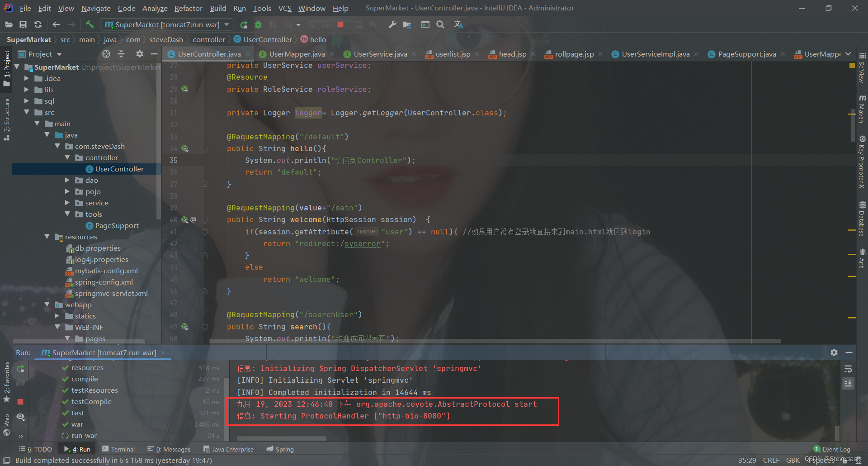Save all files with the floppy disk icon
The image size is (868, 466).
(x=23, y=24)
